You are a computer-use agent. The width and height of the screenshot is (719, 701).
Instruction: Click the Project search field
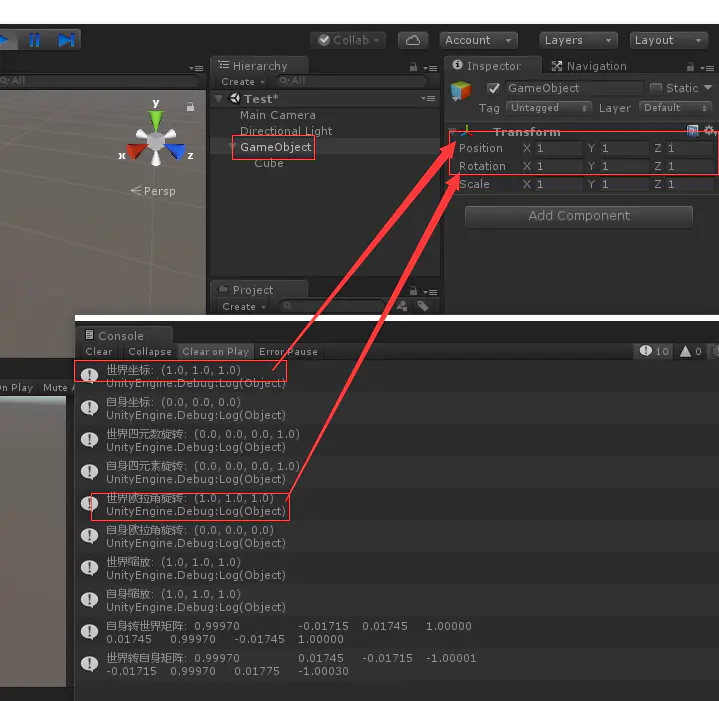click(x=331, y=306)
